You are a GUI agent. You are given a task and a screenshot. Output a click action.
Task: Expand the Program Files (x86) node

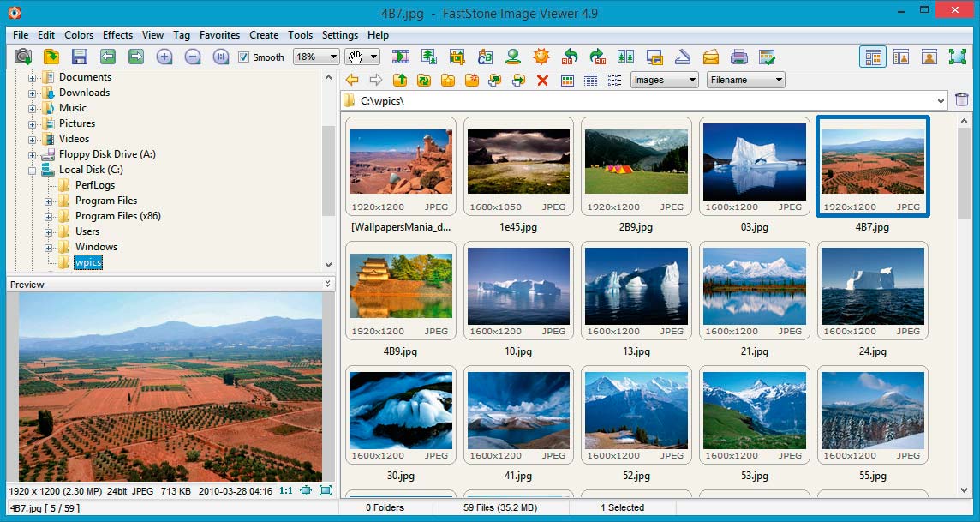(48, 217)
